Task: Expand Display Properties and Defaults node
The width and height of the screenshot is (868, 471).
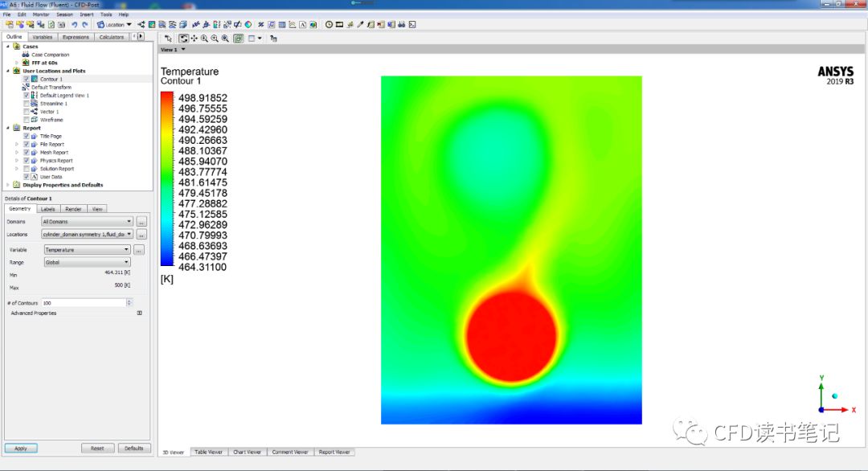Action: [8, 185]
